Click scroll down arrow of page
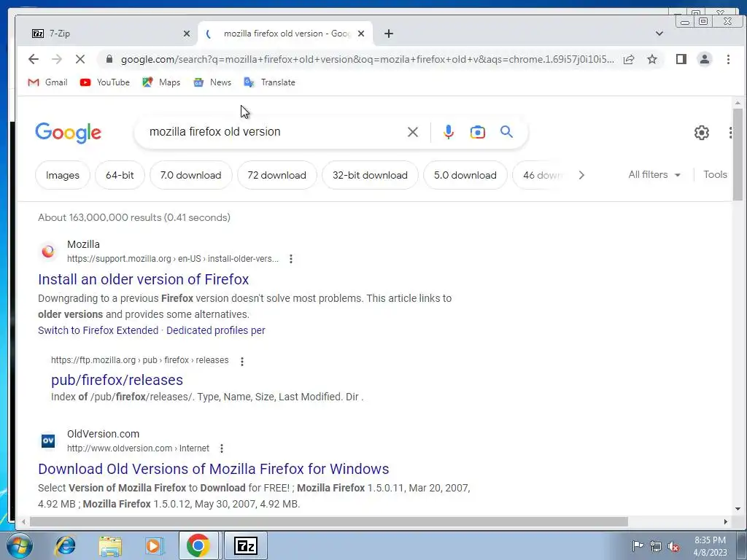Viewport: 747px width, 560px height. tap(738, 509)
